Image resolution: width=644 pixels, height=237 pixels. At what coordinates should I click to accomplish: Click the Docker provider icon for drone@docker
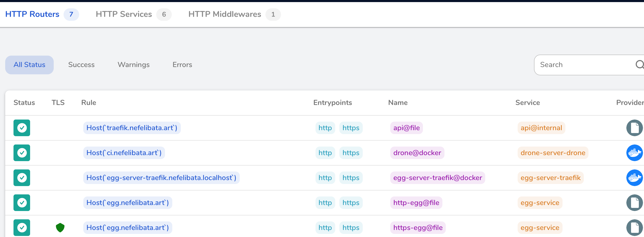[x=634, y=153]
